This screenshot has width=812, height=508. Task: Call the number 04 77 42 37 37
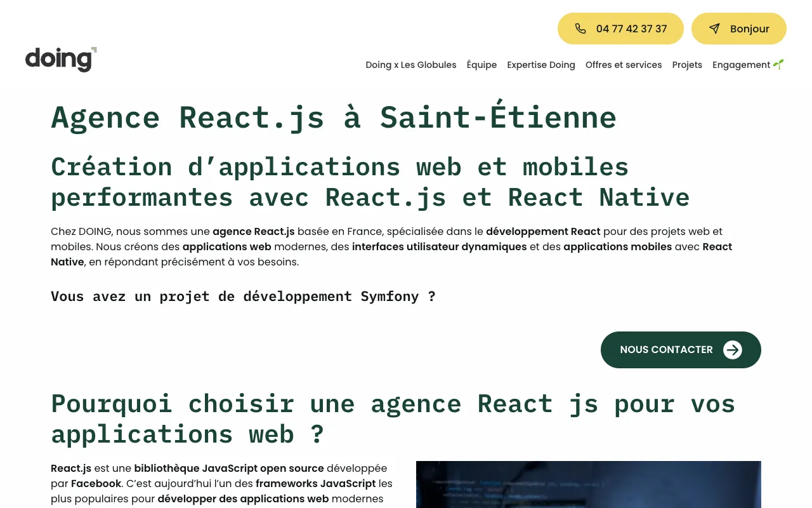click(x=620, y=29)
